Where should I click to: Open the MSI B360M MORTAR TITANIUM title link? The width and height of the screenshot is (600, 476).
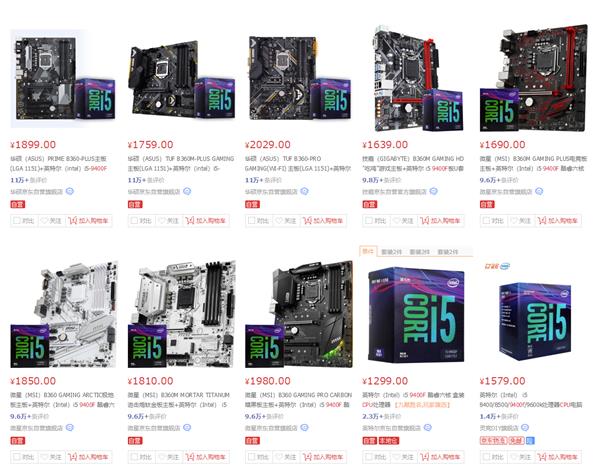pos(179,399)
